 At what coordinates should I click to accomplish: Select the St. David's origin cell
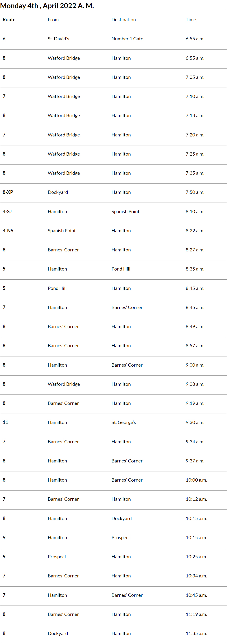coord(58,39)
